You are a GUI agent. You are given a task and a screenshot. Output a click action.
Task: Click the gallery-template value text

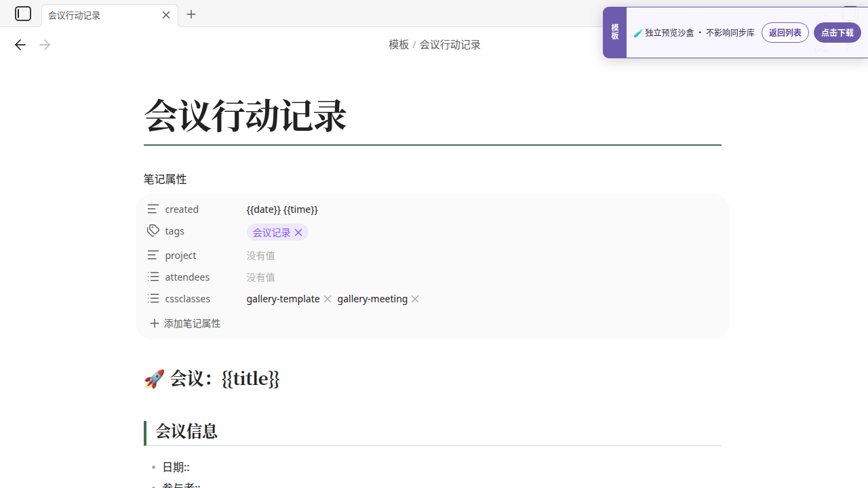coord(283,299)
